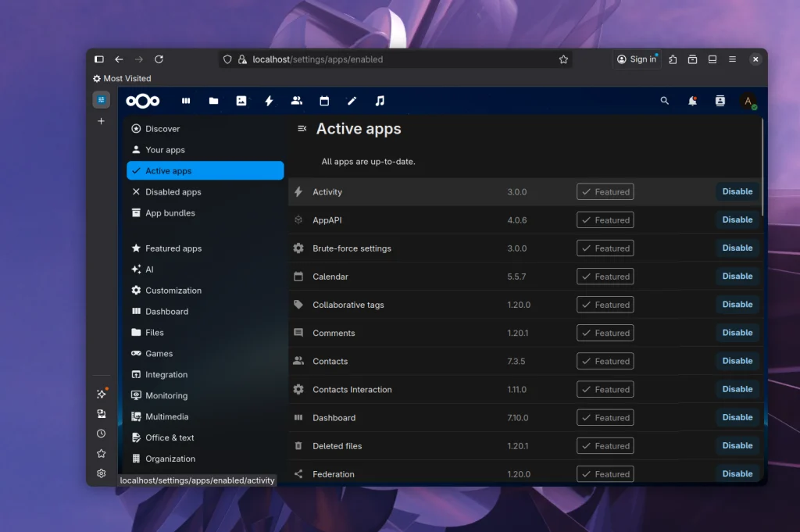Select Disabled apps in sidebar
Image resolution: width=800 pixels, height=532 pixels.
click(x=173, y=192)
